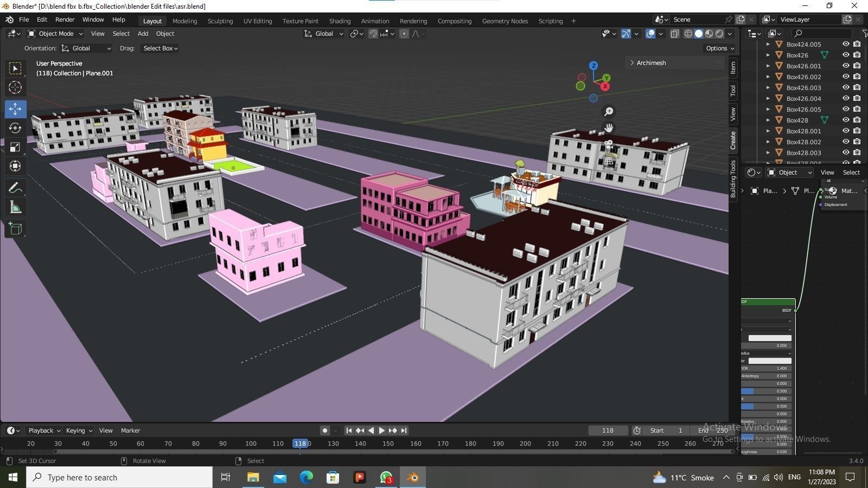Viewport: 868px width, 488px height.
Task: Open Microsoft Edge from the taskbar
Action: tap(306, 477)
